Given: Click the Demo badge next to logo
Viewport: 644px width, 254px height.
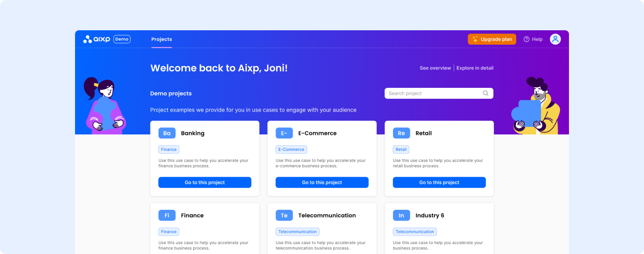Looking at the screenshot, I should pos(122,39).
